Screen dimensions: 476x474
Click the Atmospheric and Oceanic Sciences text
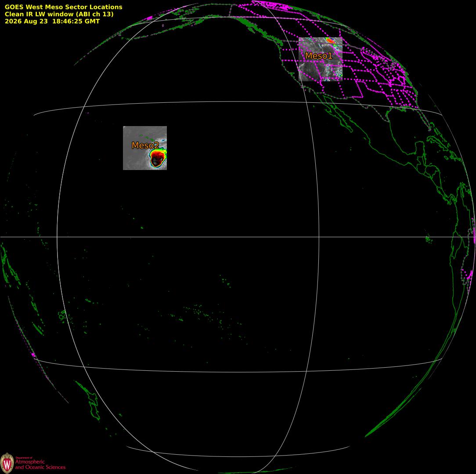pyautogui.click(x=40, y=464)
